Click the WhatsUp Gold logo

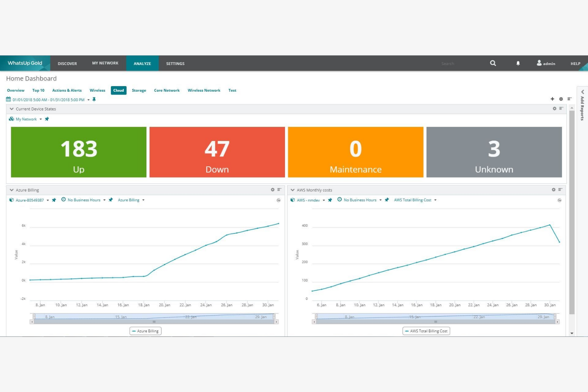click(25, 63)
